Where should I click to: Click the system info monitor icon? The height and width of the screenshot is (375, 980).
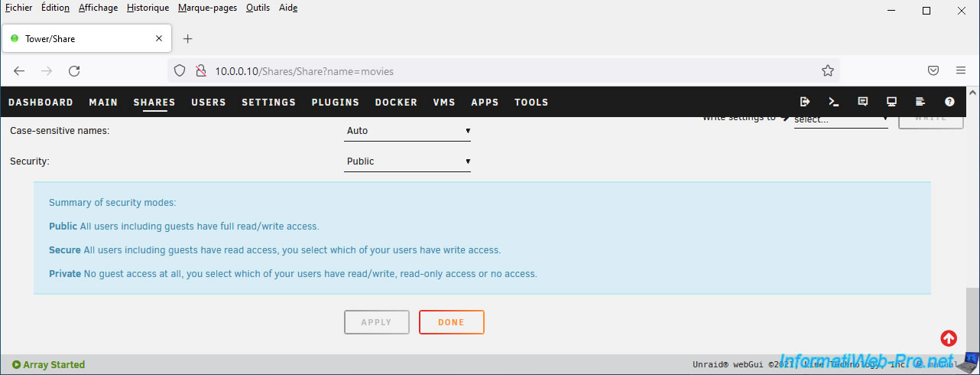point(891,102)
